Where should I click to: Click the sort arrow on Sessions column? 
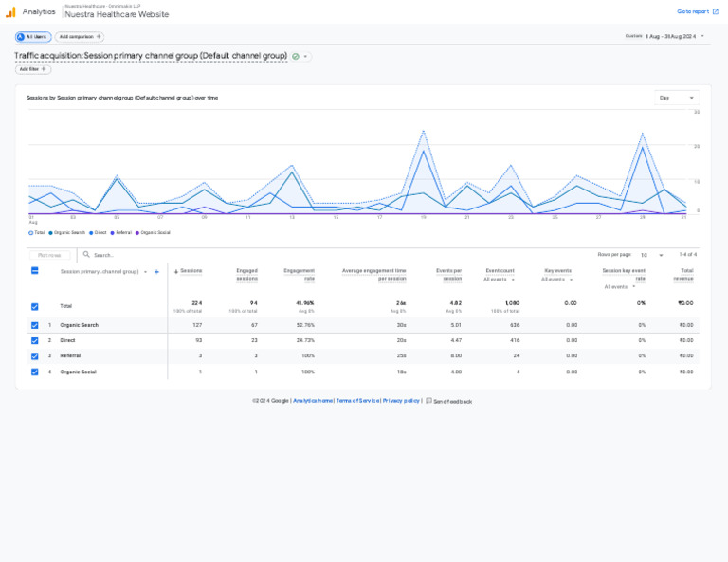coord(175,271)
